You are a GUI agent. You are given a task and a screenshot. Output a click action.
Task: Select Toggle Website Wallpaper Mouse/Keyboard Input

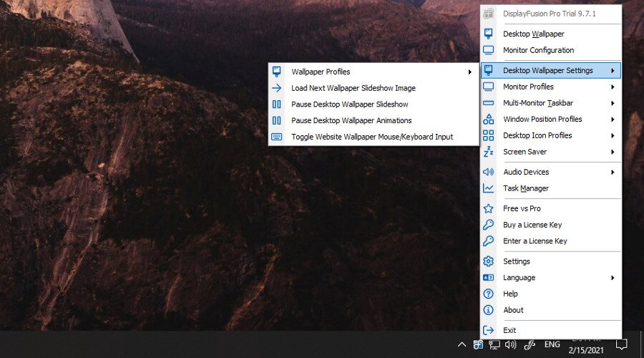tap(374, 137)
